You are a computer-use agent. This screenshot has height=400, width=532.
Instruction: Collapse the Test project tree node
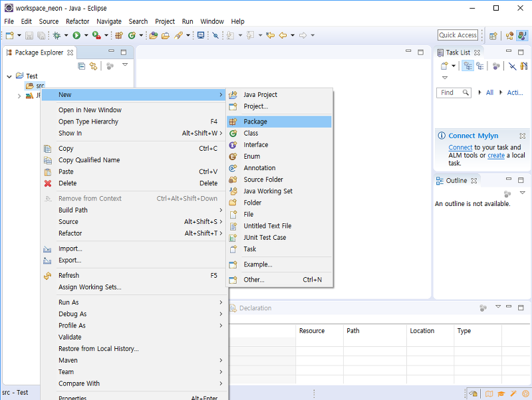[x=9, y=76]
